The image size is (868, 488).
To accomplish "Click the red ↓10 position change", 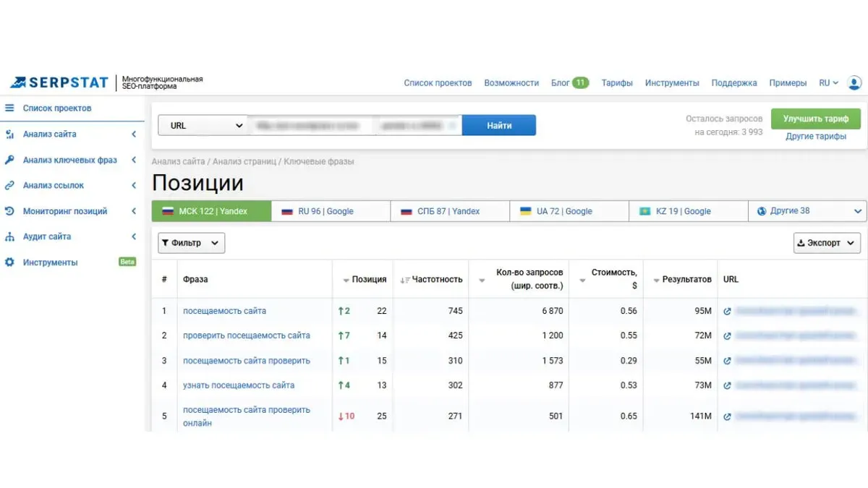I will click(346, 416).
